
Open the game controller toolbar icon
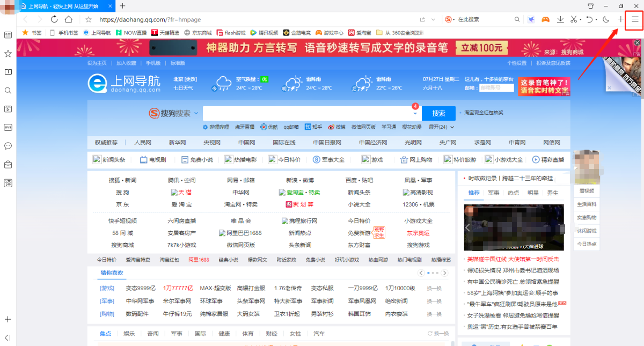545,19
